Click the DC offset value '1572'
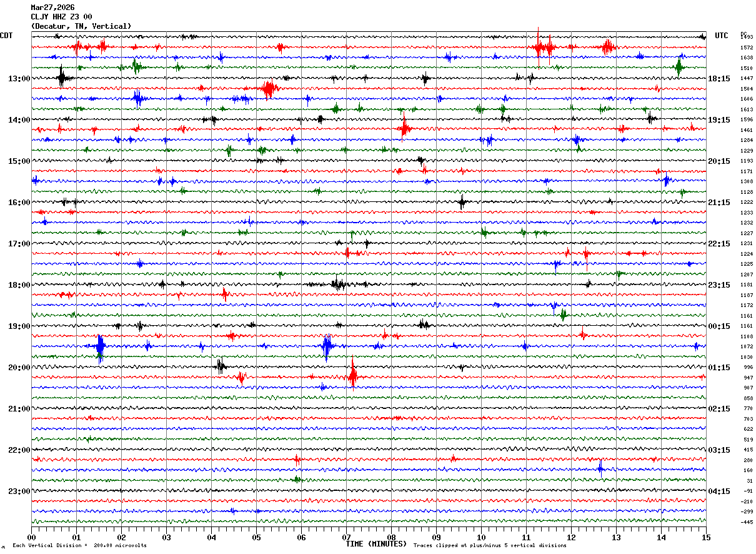Screen dimensions: 756x554 point(747,48)
